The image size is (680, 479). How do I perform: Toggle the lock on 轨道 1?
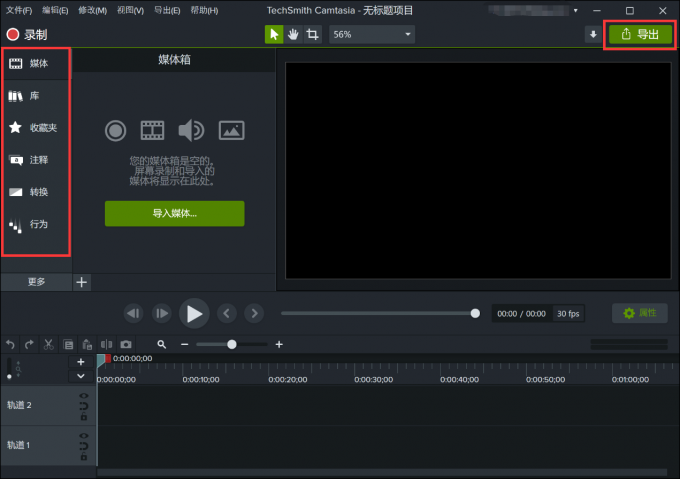84,456
